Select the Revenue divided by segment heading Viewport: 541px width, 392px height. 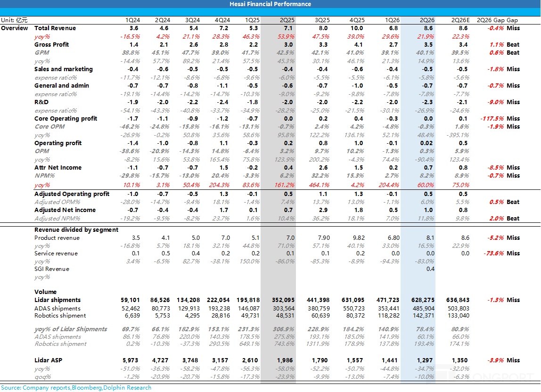click(76, 230)
